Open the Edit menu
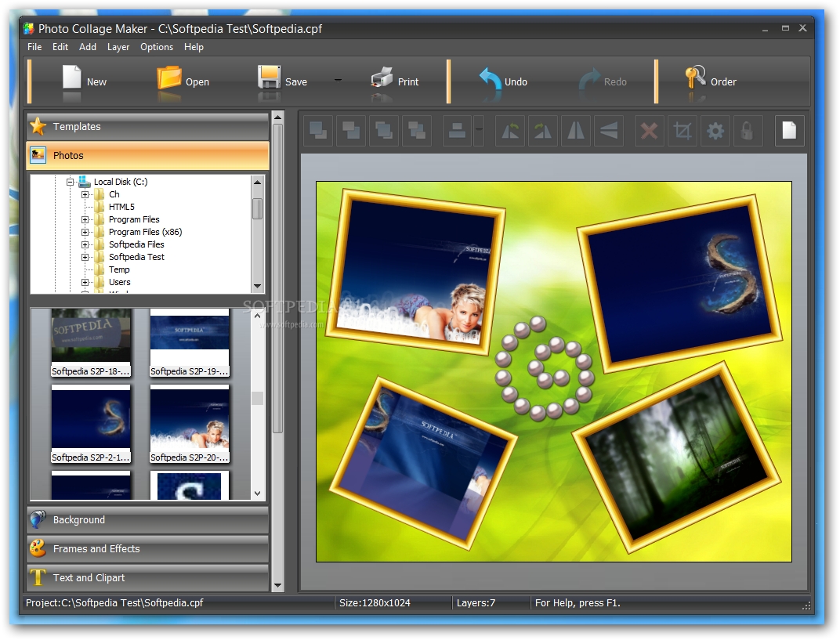 point(60,47)
